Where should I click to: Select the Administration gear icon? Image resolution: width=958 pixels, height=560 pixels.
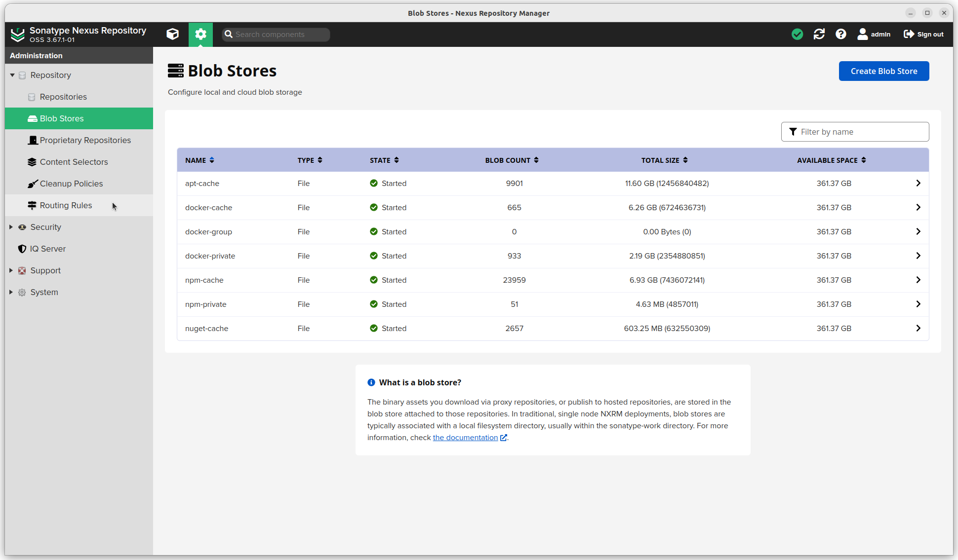tap(200, 34)
